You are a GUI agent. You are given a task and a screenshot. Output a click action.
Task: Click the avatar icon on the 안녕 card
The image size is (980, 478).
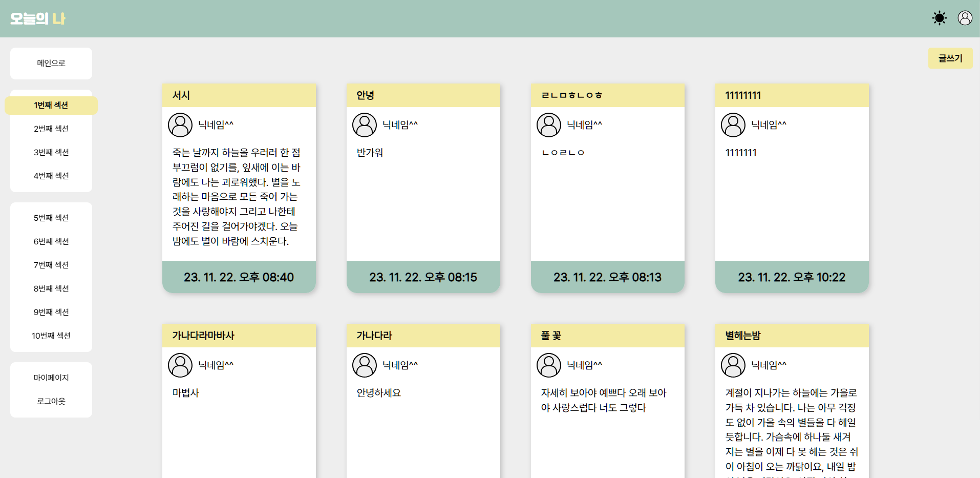point(365,125)
